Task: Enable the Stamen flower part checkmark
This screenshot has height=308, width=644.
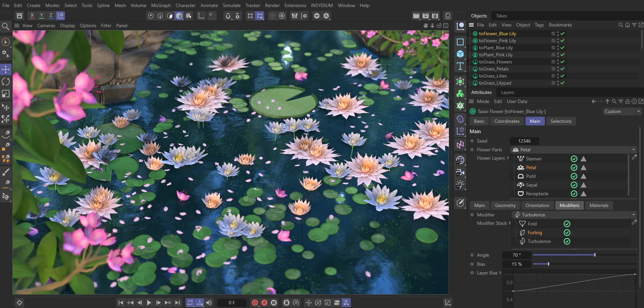Action: click(574, 158)
